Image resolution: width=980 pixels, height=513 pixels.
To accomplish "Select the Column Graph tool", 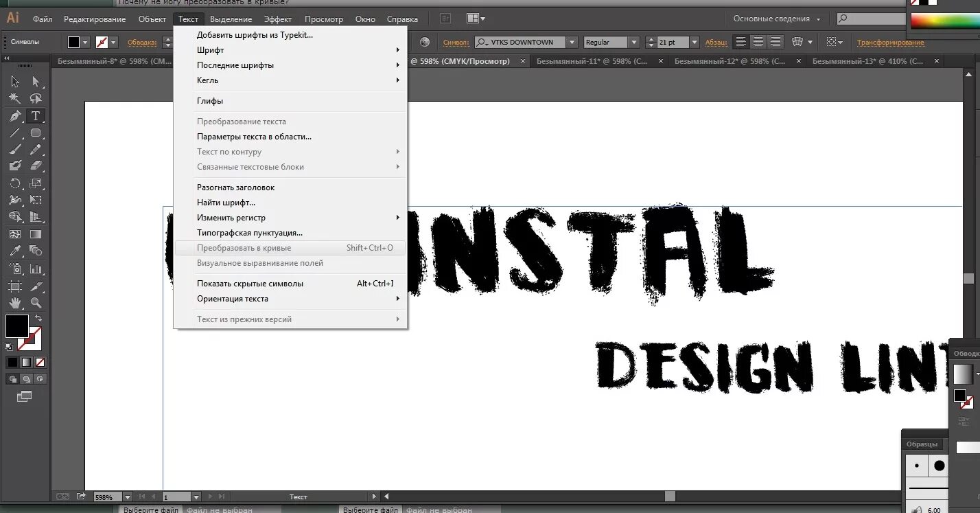I will point(36,269).
